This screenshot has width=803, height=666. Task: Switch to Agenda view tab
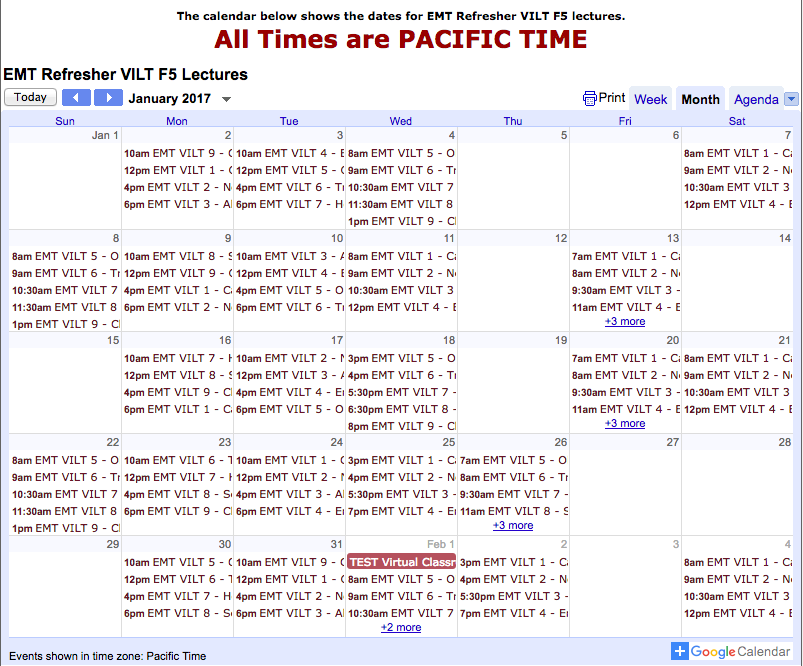756,99
